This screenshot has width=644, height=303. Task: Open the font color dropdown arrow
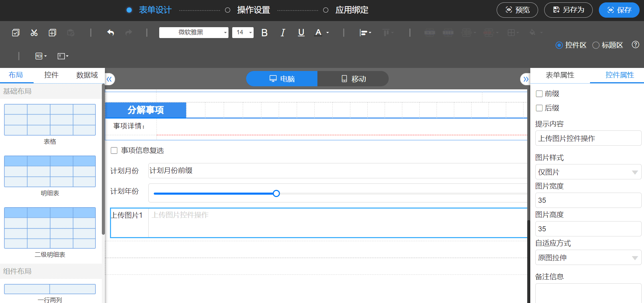pos(328,33)
